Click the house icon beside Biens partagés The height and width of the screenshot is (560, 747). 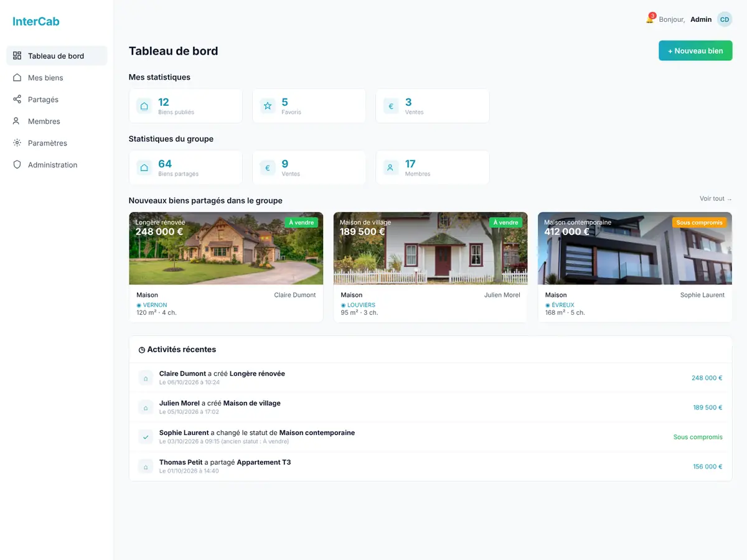(144, 167)
